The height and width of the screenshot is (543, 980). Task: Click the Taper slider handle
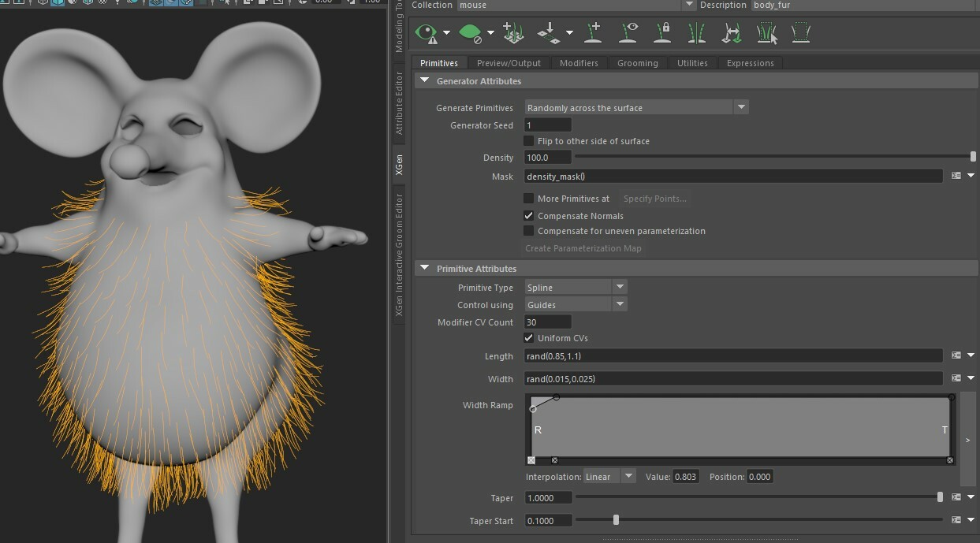pyautogui.click(x=940, y=497)
